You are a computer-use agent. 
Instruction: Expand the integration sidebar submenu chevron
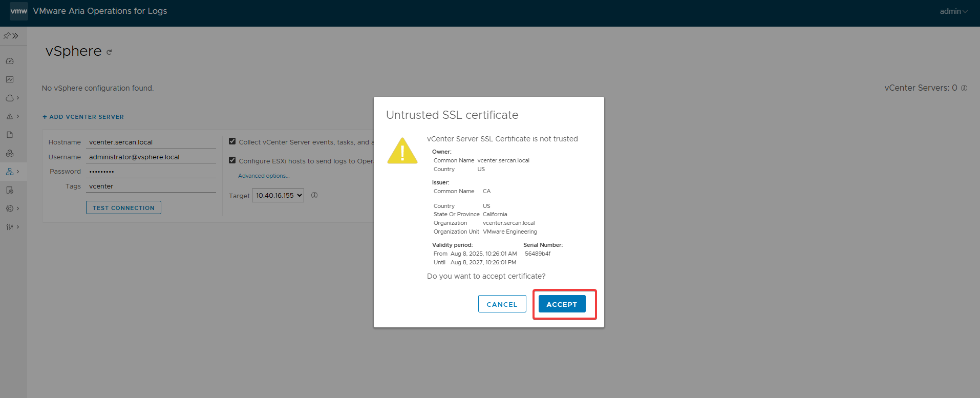pyautogui.click(x=18, y=172)
